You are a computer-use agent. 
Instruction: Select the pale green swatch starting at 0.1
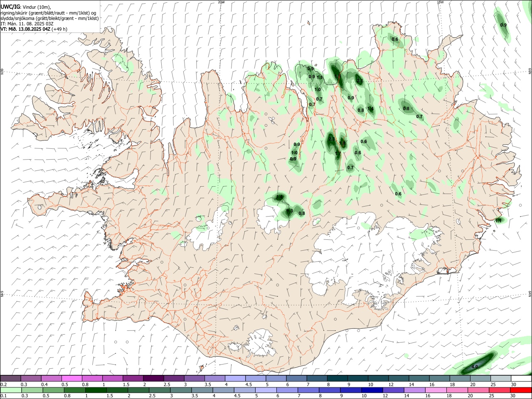[11, 390]
